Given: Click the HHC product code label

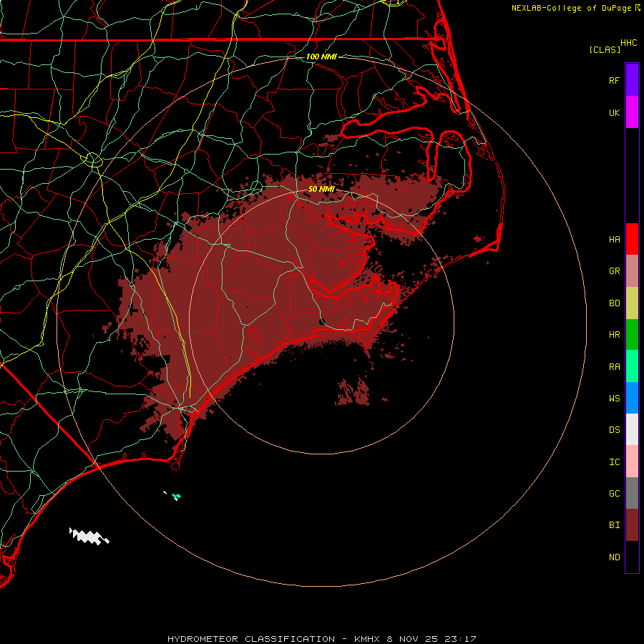Looking at the screenshot, I should click(x=628, y=43).
